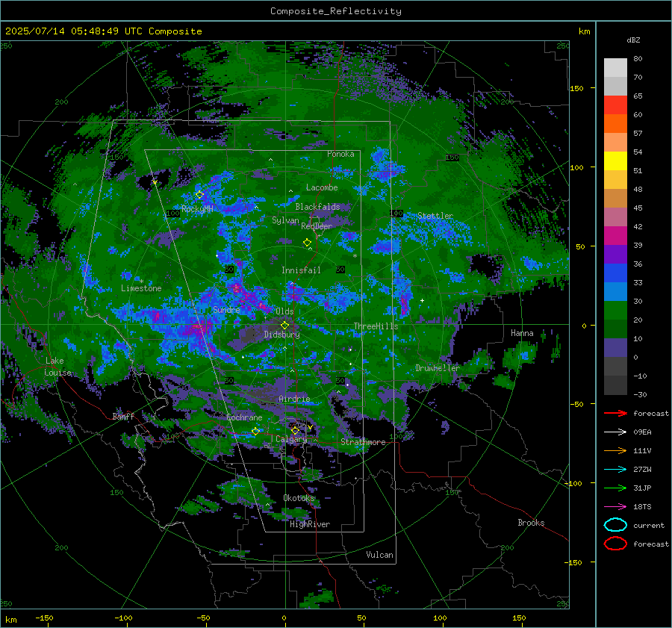Select the yellow diamond marker near RockyMH
The width and height of the screenshot is (672, 628).
click(x=199, y=195)
